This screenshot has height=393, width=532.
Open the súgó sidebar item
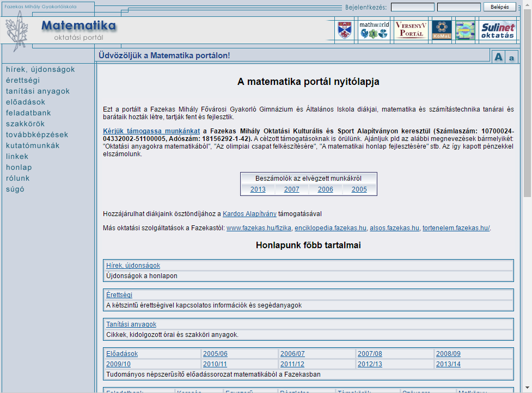click(15, 189)
